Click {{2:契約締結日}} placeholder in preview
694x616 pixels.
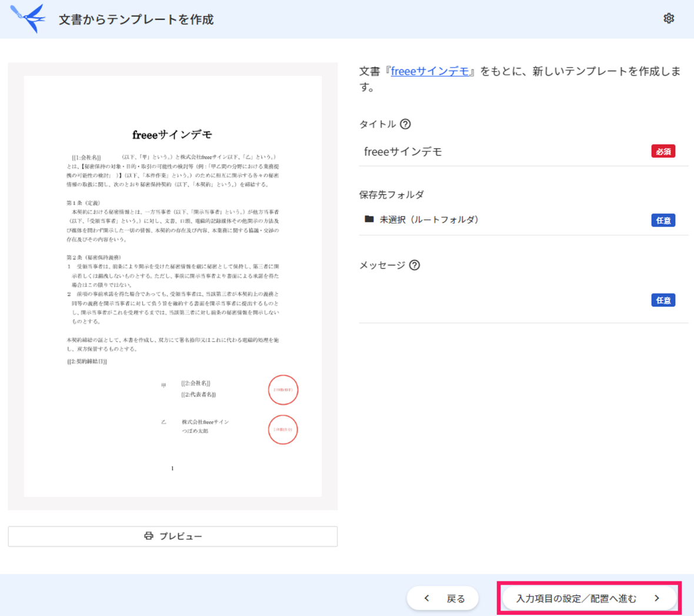pos(87,361)
